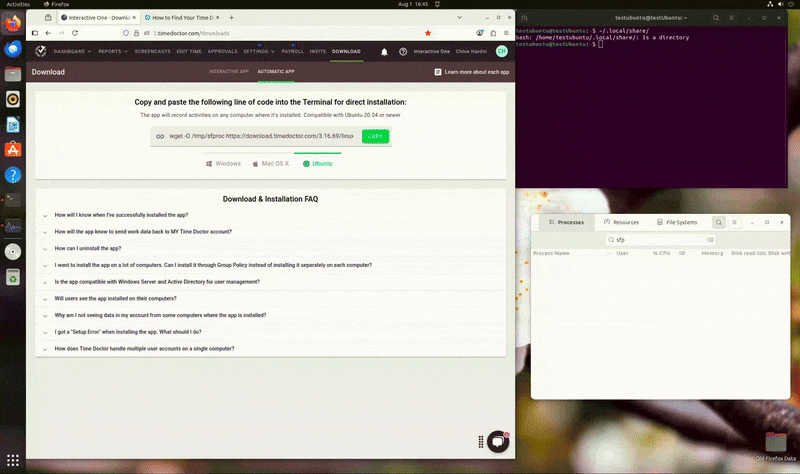Screen dimensions: 800x474
Task: Open 'Learn more about each app' link
Action: (x=472, y=72)
